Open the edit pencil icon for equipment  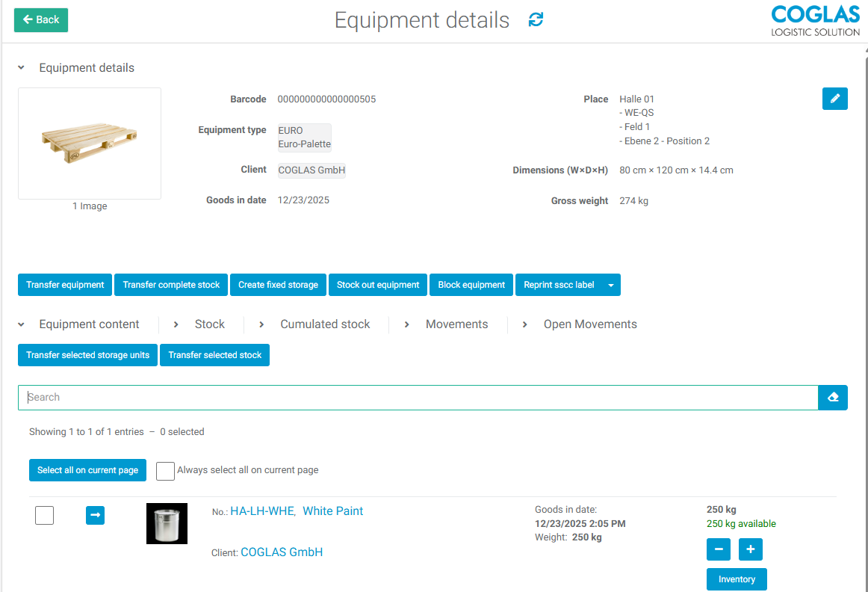[834, 98]
